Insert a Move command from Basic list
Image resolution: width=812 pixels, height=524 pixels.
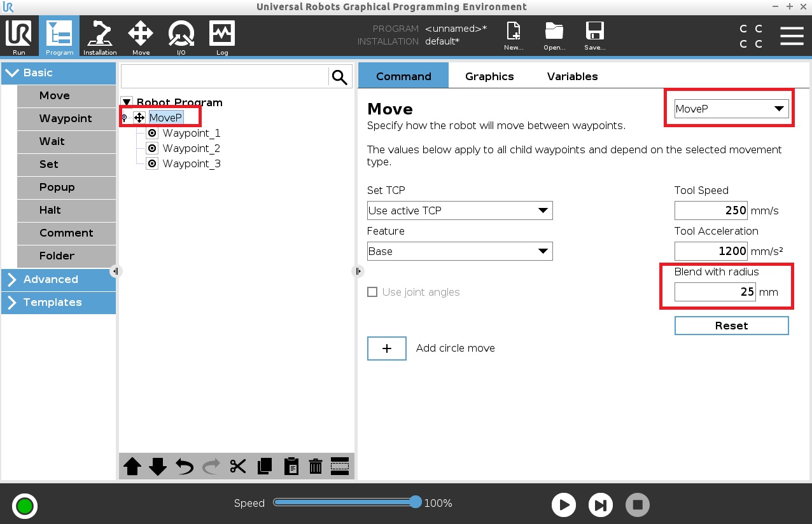tap(66, 95)
